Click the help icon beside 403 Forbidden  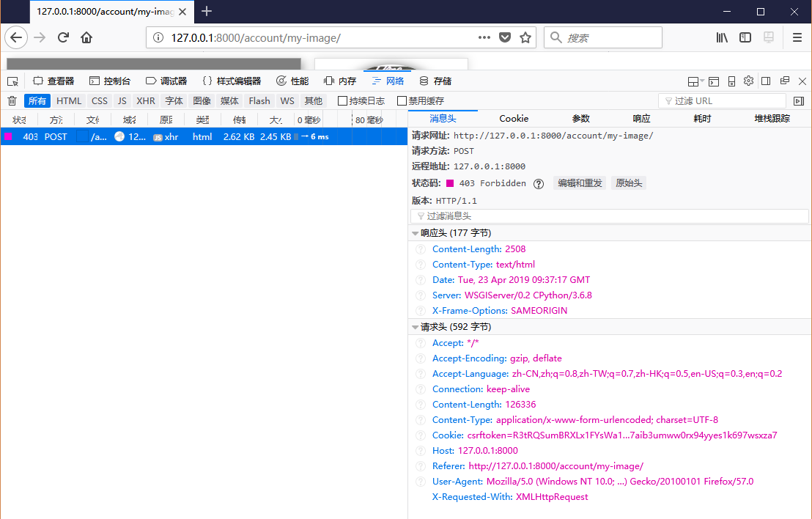539,183
